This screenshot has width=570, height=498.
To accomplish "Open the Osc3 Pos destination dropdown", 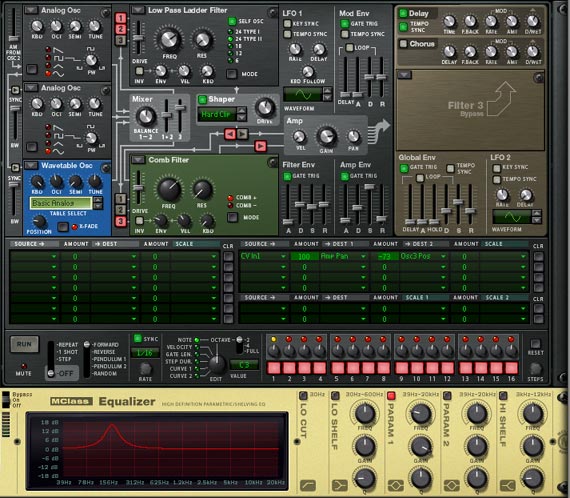I will coord(443,257).
